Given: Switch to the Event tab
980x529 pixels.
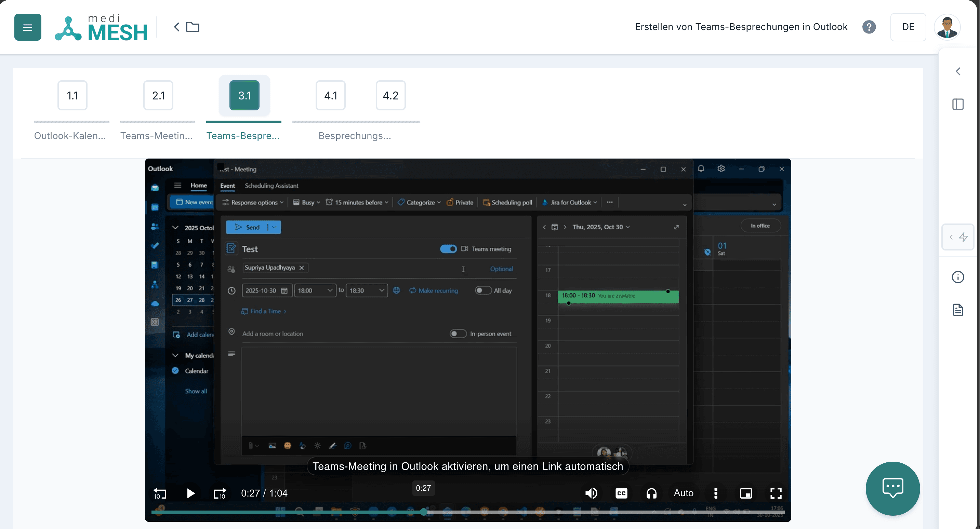Looking at the screenshot, I should click(x=227, y=186).
